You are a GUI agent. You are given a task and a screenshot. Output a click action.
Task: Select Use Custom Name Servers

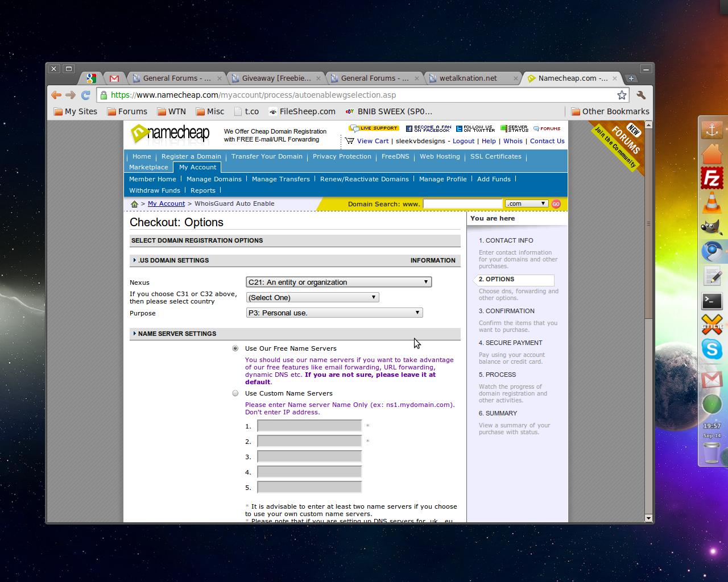click(x=235, y=393)
